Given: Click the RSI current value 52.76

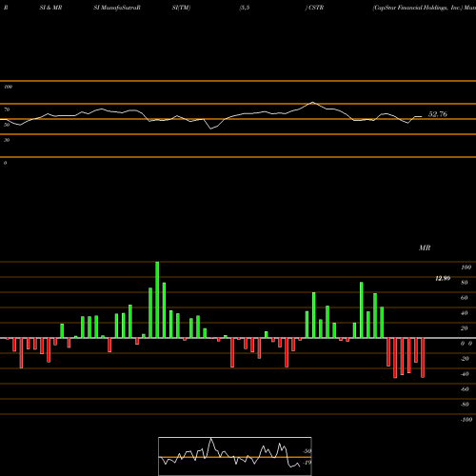Looking at the screenshot, I should click(438, 114).
